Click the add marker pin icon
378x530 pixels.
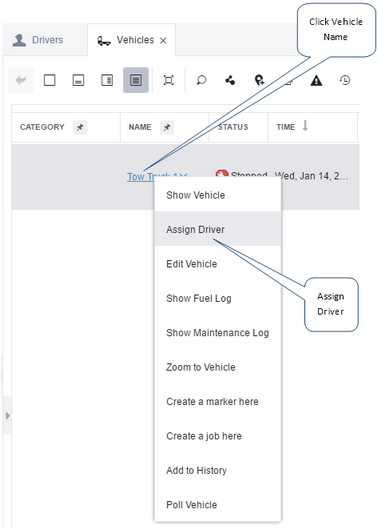(x=259, y=80)
